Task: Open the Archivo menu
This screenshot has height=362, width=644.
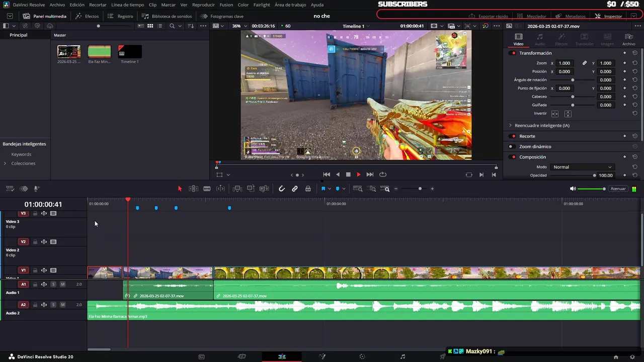Action: click(57, 5)
